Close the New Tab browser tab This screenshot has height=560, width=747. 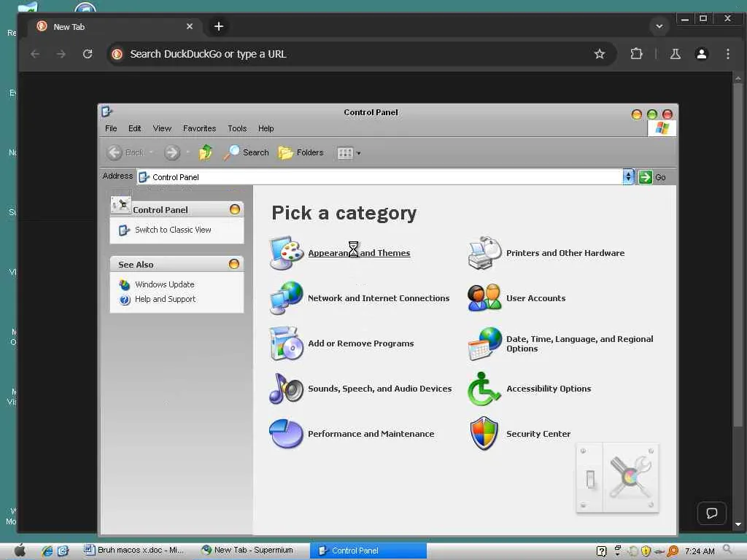point(190,27)
